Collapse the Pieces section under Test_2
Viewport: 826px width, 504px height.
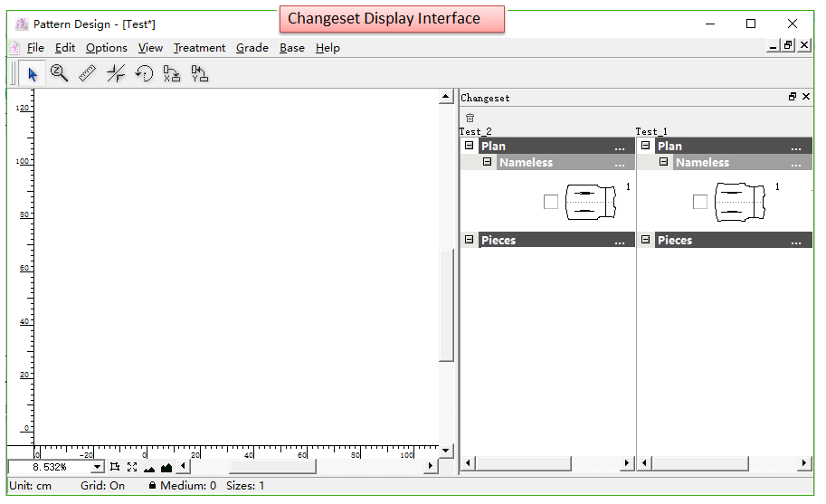coord(469,240)
